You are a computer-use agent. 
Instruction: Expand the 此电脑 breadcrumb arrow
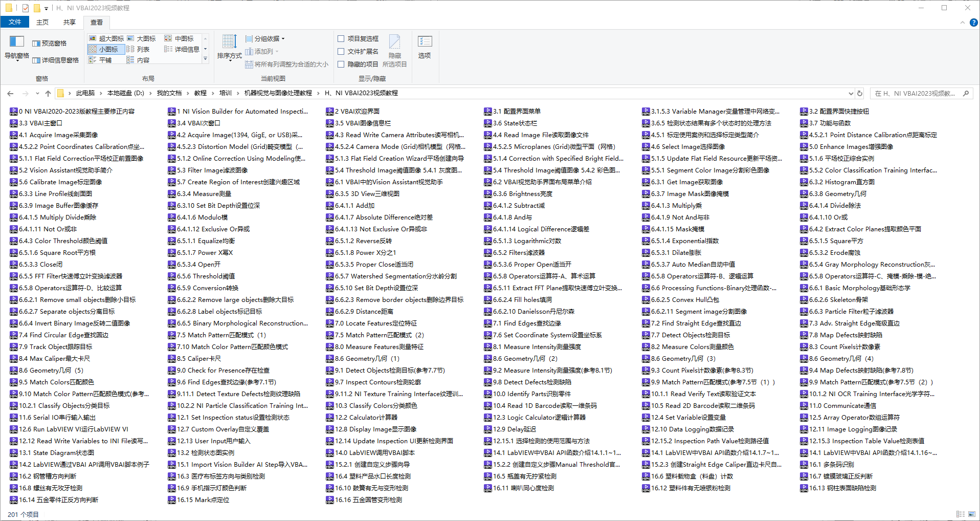click(101, 93)
